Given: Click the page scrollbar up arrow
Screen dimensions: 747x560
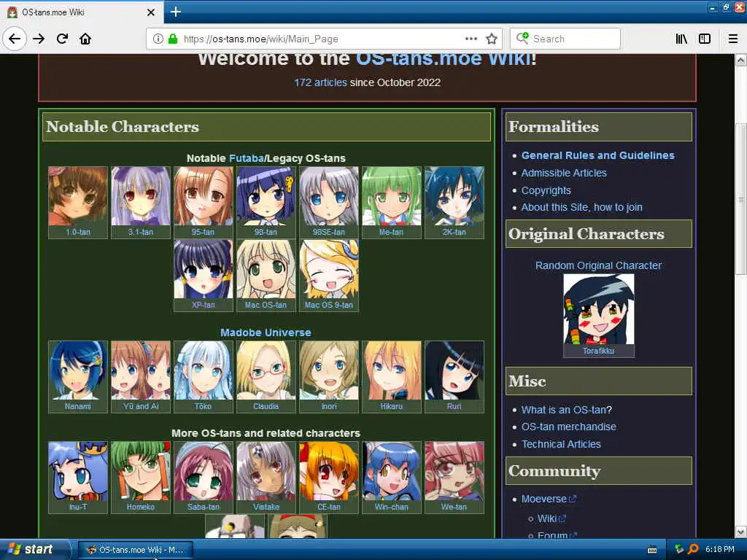Looking at the screenshot, I should click(x=740, y=61).
